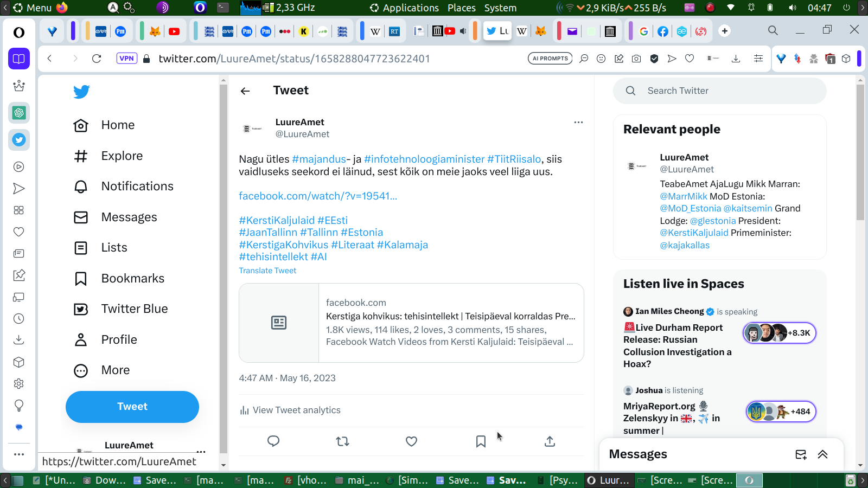Open Twitter Blue in the navigation
Screen dimensions: 868x488
click(x=121, y=309)
